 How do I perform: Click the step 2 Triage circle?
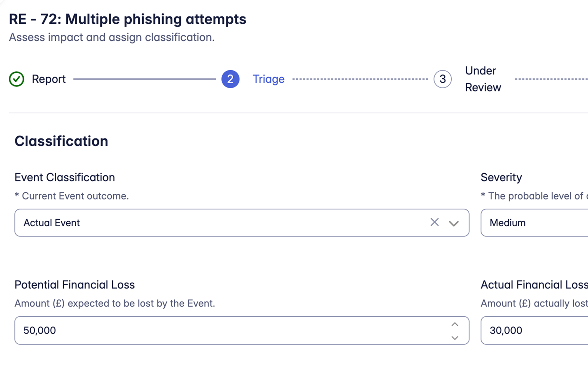point(230,79)
